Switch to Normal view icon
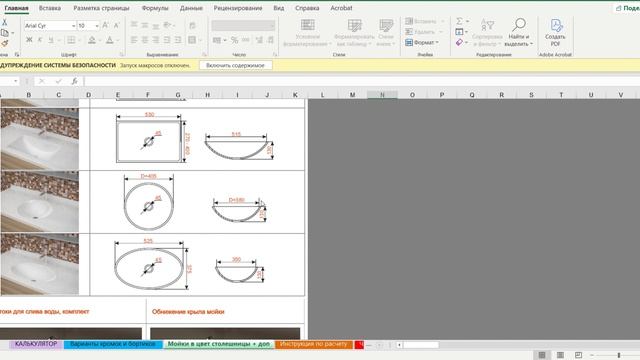 point(542,355)
